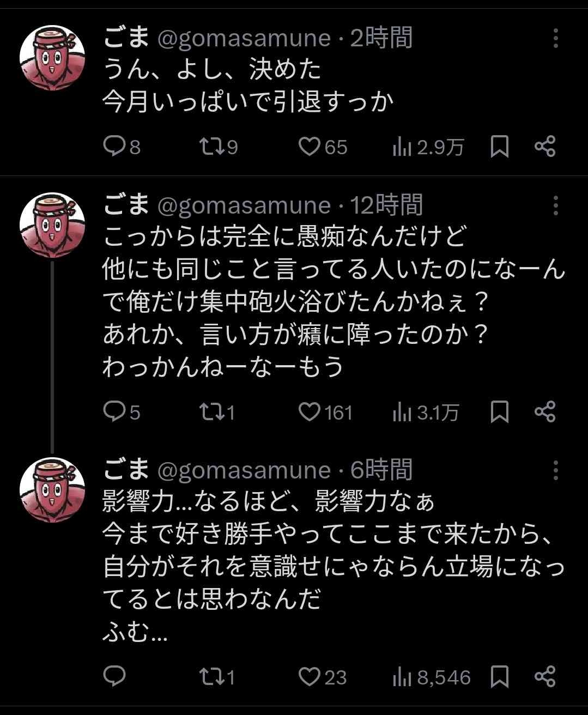Retweet the post with 9 retweets
Image resolution: width=588 pixels, height=715 pixels.
(210, 147)
